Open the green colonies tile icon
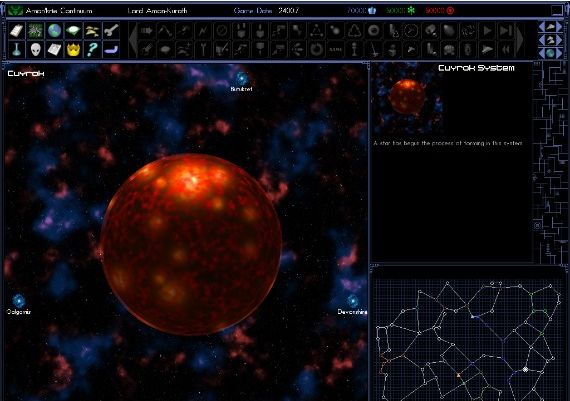The height and width of the screenshot is (401, 570). 73,31
